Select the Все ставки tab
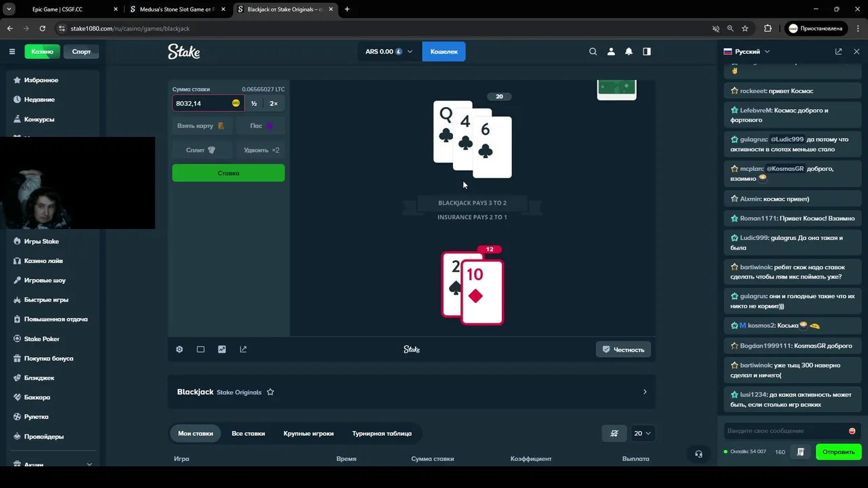The width and height of the screenshot is (868, 488). pyautogui.click(x=248, y=433)
